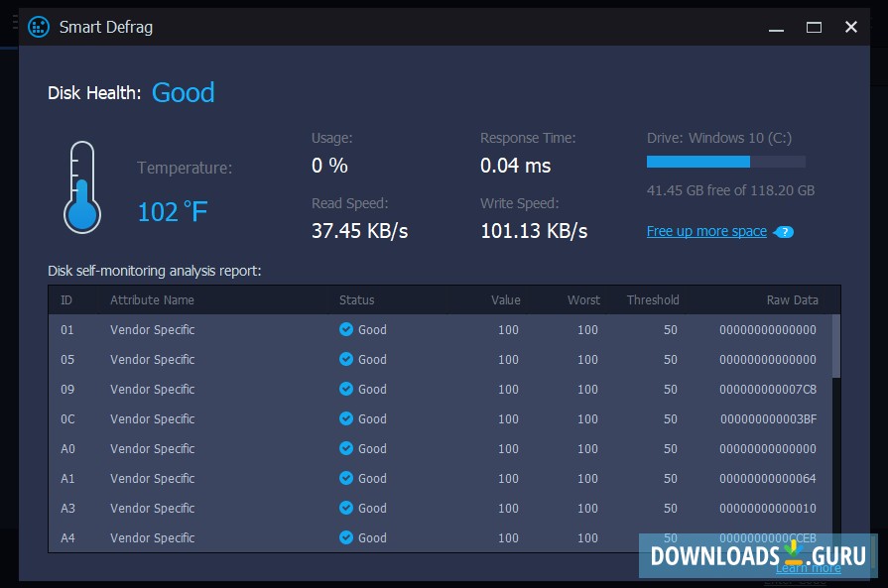The image size is (888, 588).
Task: Click the Good checkmark beside attribute A4
Action: [x=347, y=537]
